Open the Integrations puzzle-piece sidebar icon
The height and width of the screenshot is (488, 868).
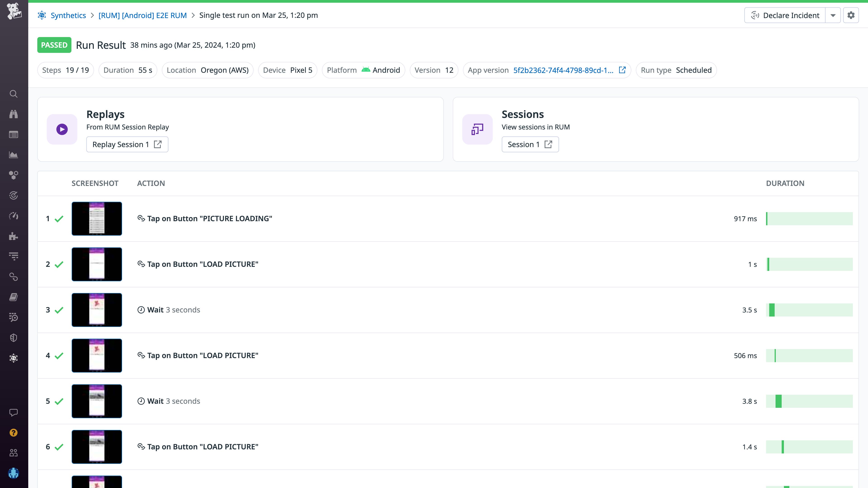pos(14,236)
